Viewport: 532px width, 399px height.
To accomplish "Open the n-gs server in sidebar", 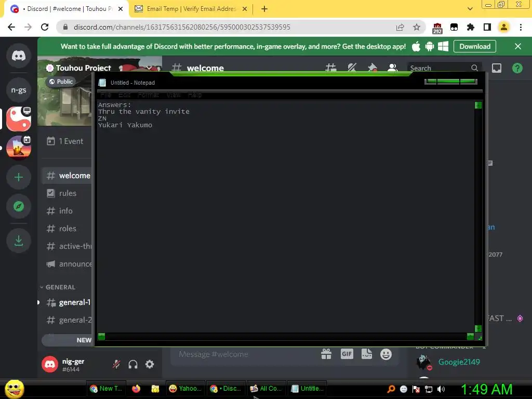I will (19, 90).
